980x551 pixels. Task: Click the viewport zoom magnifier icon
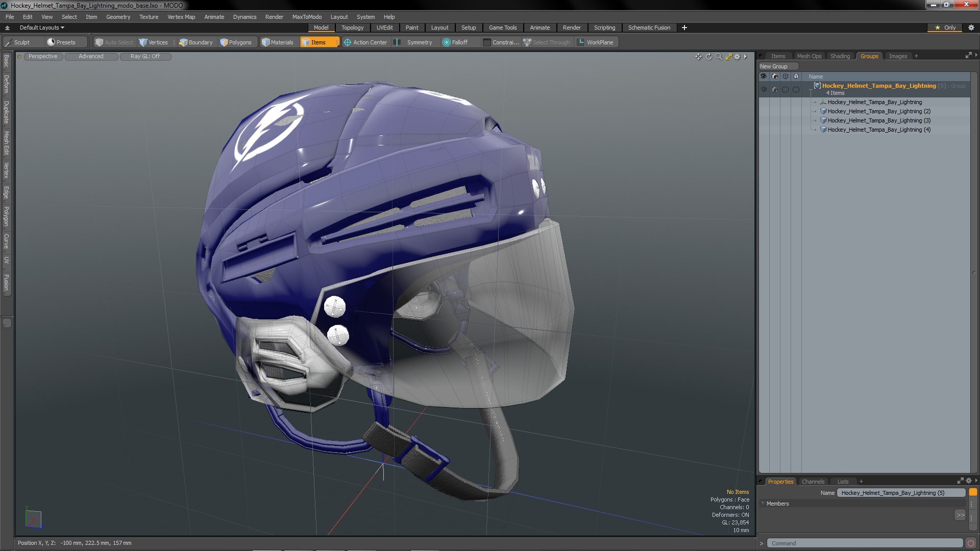tap(719, 57)
